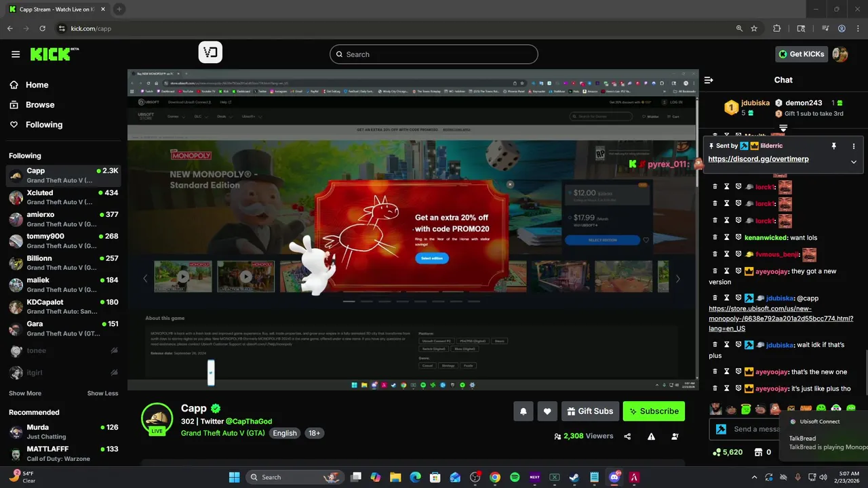Go to the previous screenshot in the stream's carousel

point(144,279)
